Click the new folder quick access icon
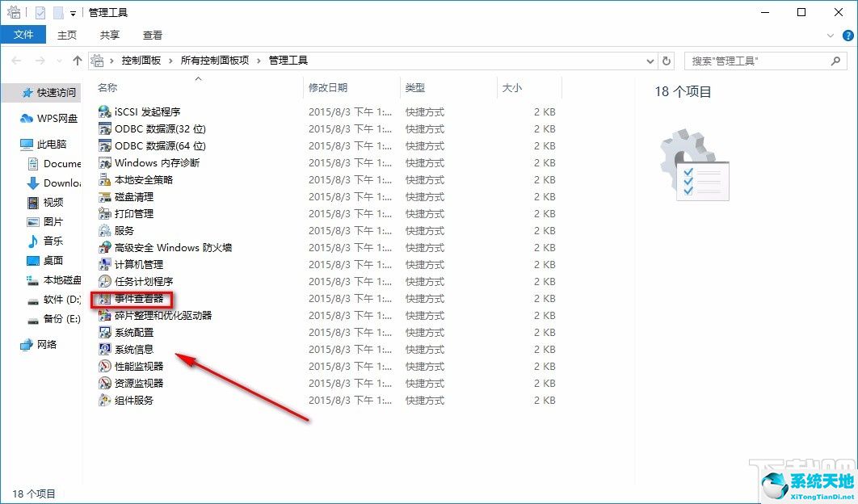 [58, 13]
